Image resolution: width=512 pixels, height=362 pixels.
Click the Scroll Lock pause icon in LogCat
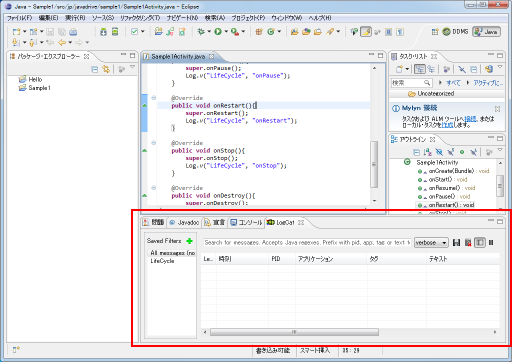click(x=491, y=243)
